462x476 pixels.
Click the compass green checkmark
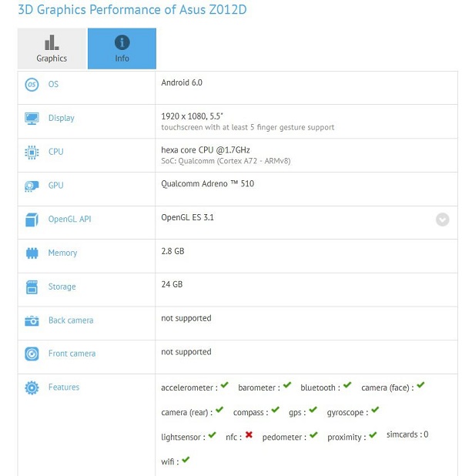coord(275,410)
